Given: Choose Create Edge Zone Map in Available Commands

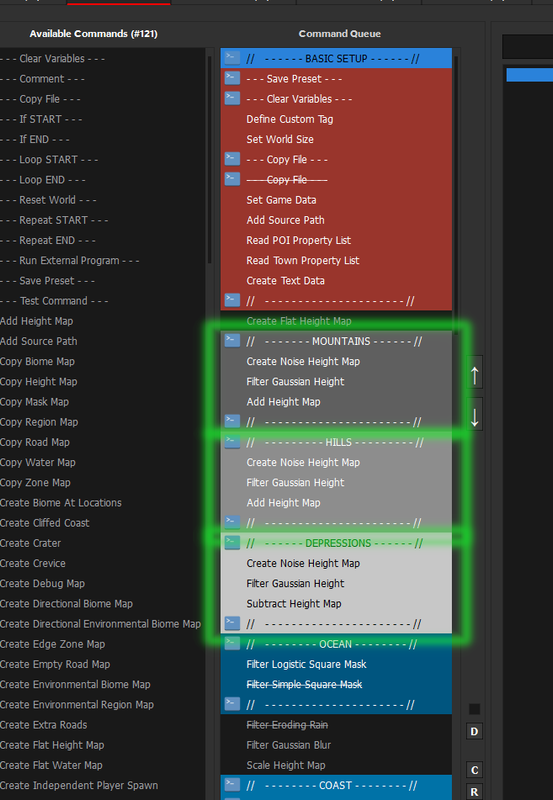Looking at the screenshot, I should click(x=102, y=644).
